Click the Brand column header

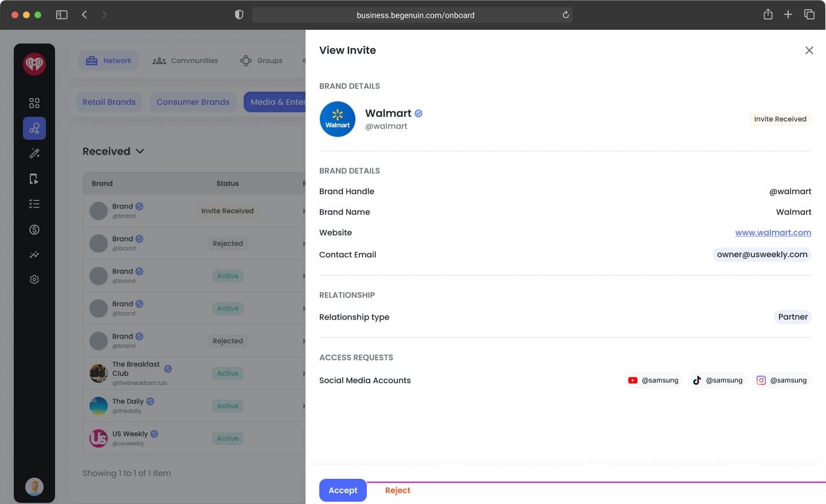click(x=102, y=183)
